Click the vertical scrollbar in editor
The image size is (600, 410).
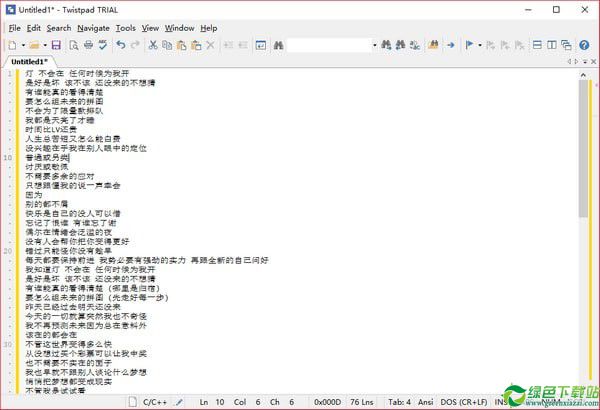point(583,150)
